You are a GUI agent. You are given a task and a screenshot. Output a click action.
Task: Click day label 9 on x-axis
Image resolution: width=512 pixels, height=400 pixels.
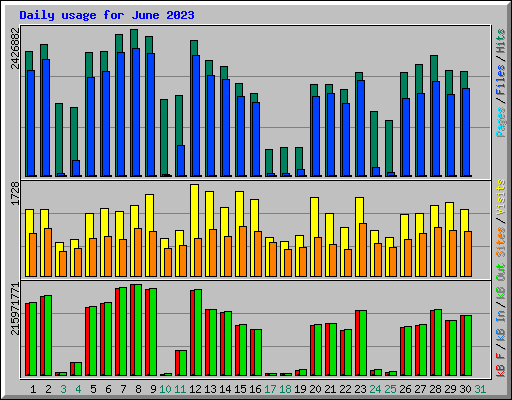153,389
